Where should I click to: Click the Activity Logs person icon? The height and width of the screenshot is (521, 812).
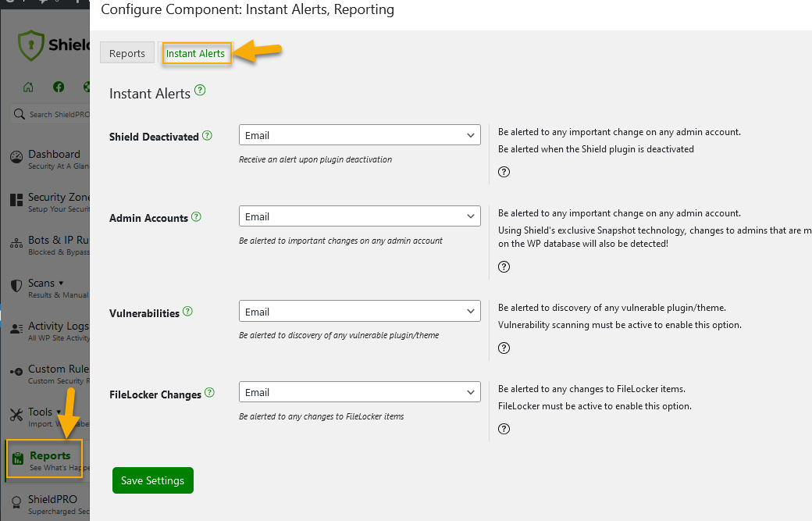pos(16,329)
